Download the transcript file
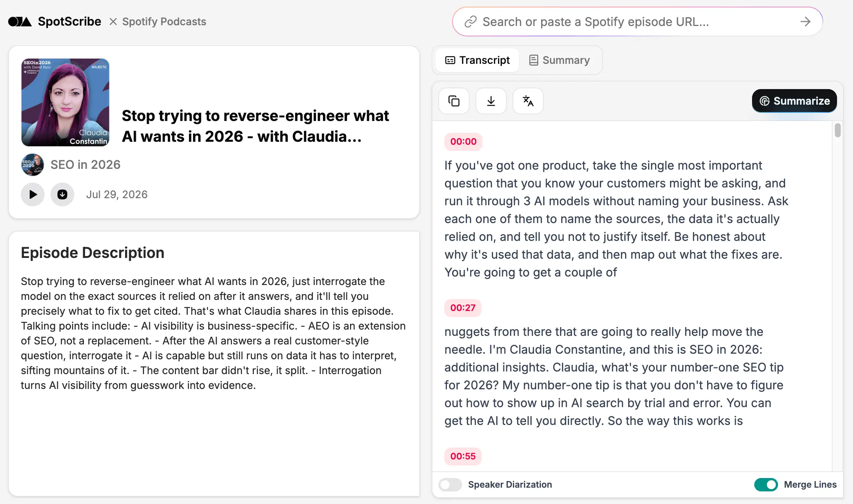853x504 pixels. coord(491,101)
